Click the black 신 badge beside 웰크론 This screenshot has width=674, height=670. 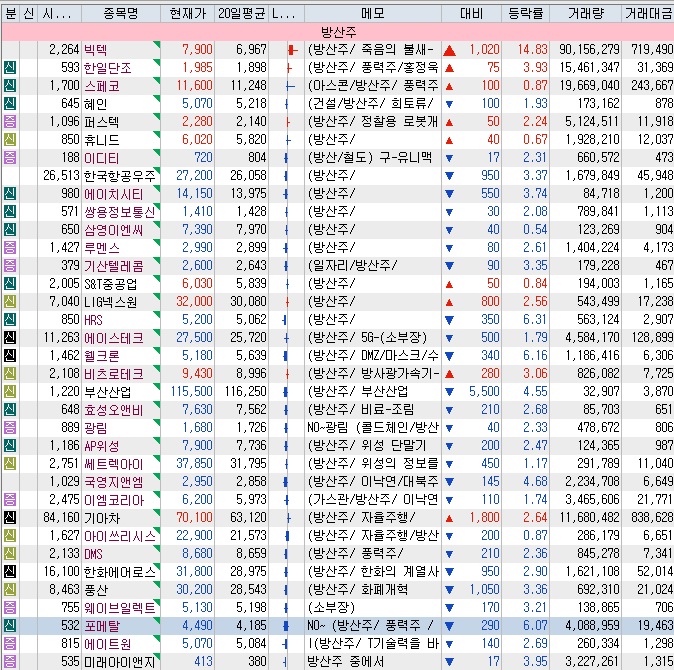[x=10, y=356]
